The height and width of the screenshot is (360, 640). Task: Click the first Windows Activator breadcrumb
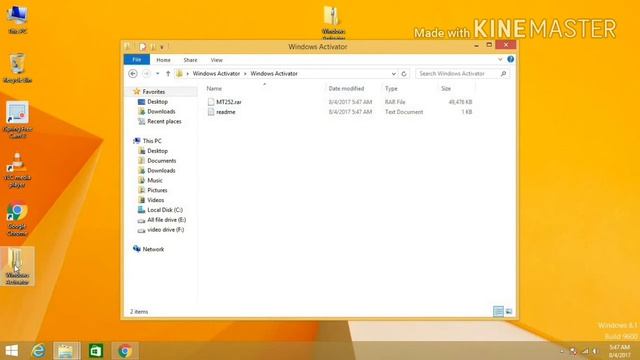point(216,73)
